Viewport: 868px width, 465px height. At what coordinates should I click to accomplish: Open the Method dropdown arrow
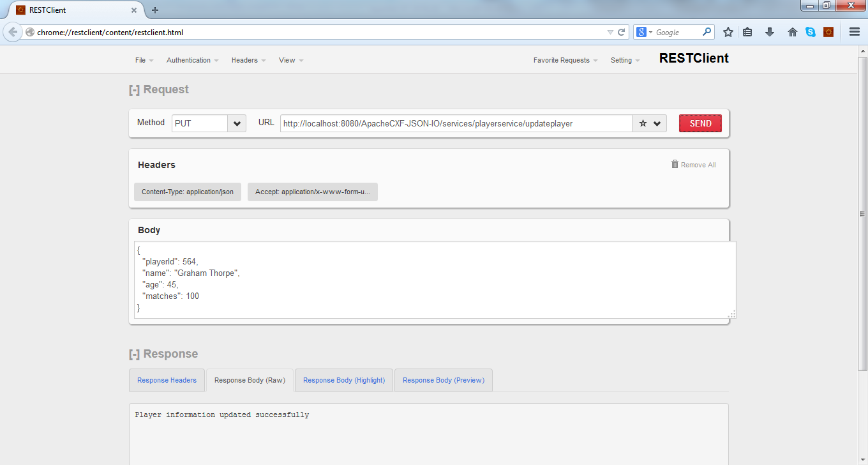pyautogui.click(x=237, y=123)
